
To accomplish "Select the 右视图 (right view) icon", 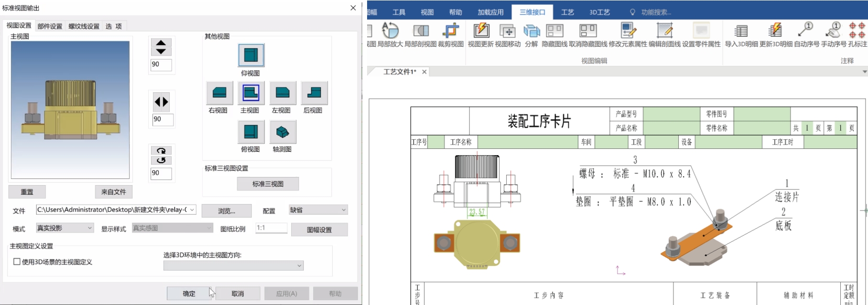I will (x=219, y=93).
